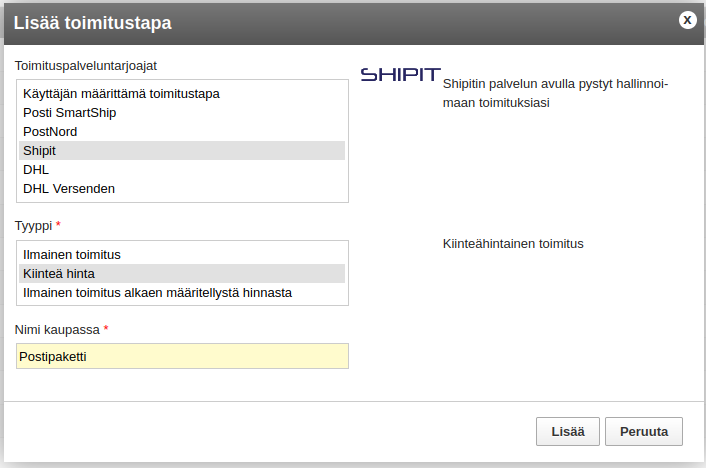
Task: Select the Shipit provider row
Action: coord(182,150)
